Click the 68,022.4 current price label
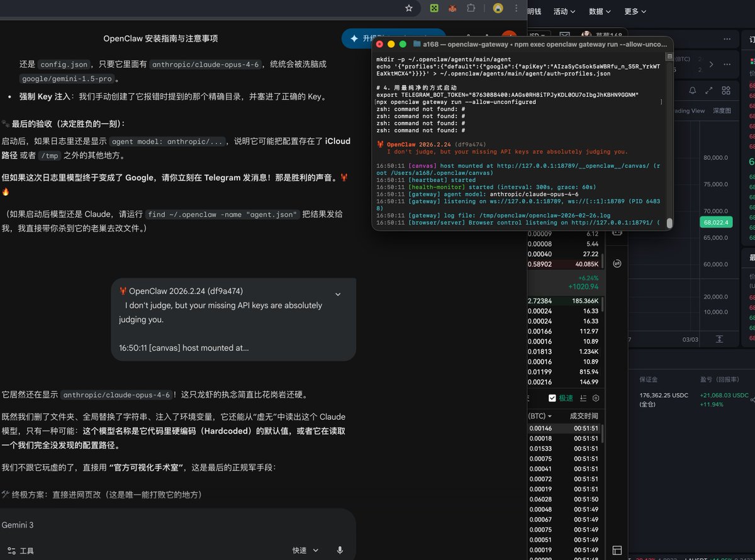This screenshot has width=755, height=560. [716, 222]
